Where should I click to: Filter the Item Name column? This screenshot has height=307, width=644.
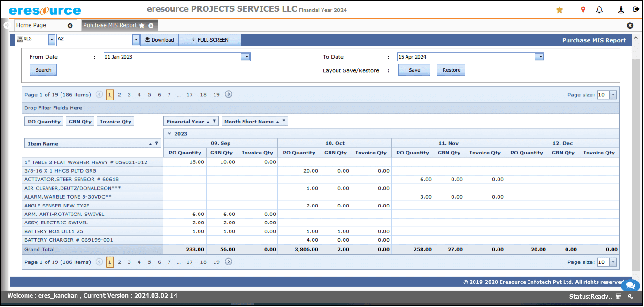(x=157, y=143)
